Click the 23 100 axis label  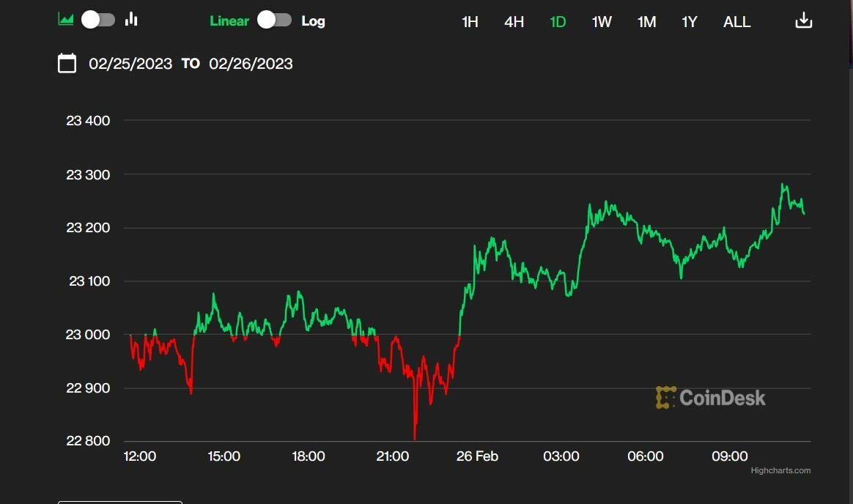(x=89, y=281)
